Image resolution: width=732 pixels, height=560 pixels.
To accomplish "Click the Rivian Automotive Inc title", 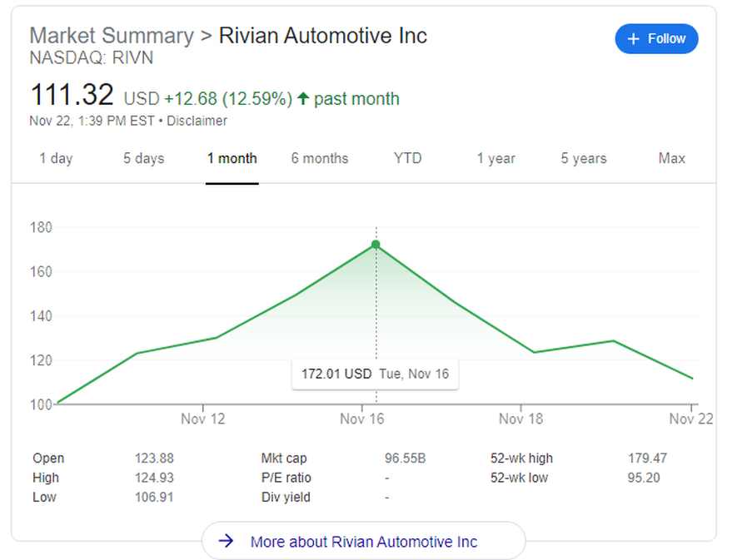I will tap(322, 36).
